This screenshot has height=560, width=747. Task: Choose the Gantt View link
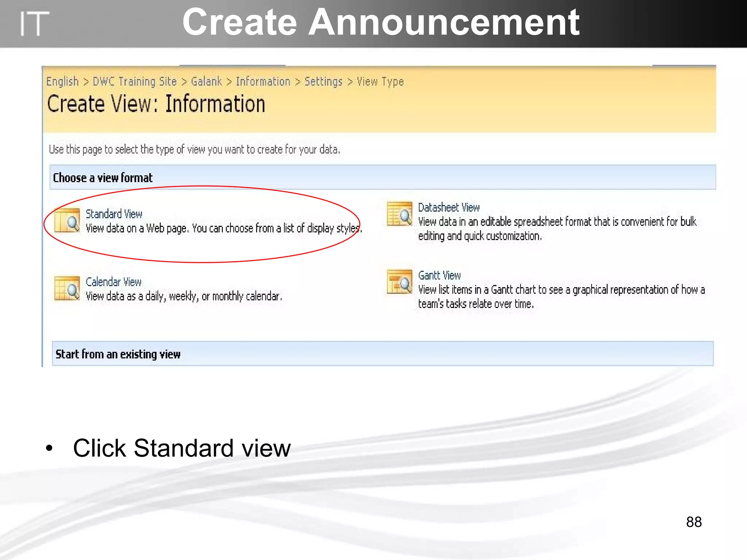(x=439, y=275)
